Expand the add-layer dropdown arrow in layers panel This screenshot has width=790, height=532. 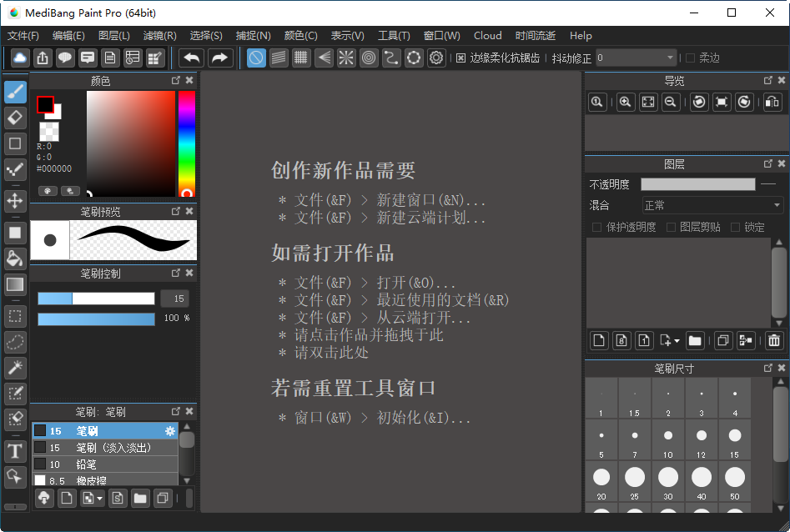pyautogui.click(x=677, y=342)
